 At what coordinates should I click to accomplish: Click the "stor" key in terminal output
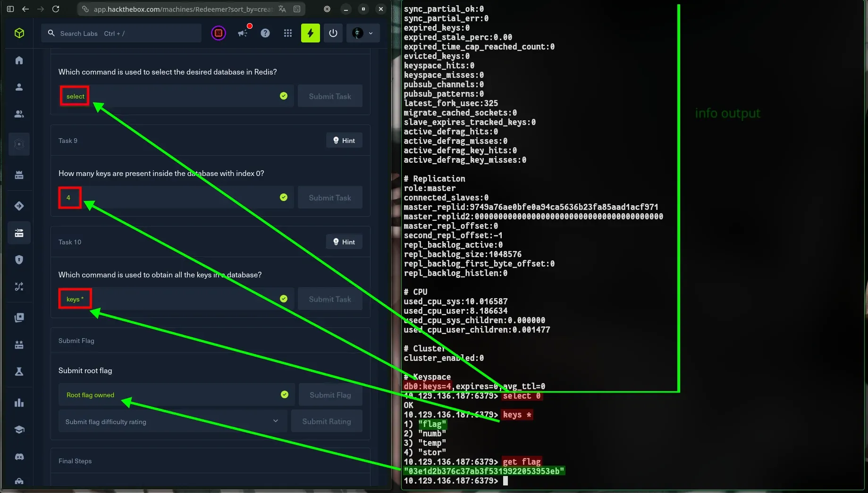tap(432, 452)
